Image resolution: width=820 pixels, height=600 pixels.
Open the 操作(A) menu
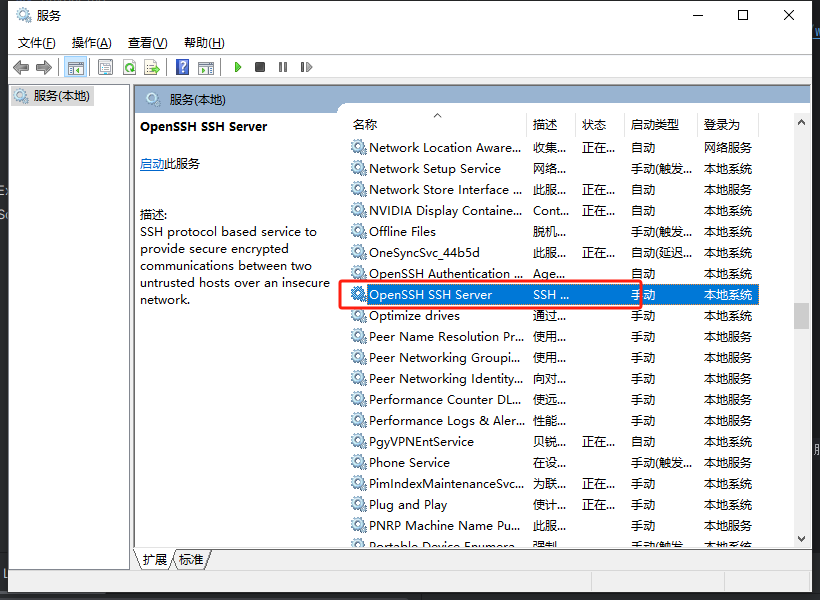[91, 42]
